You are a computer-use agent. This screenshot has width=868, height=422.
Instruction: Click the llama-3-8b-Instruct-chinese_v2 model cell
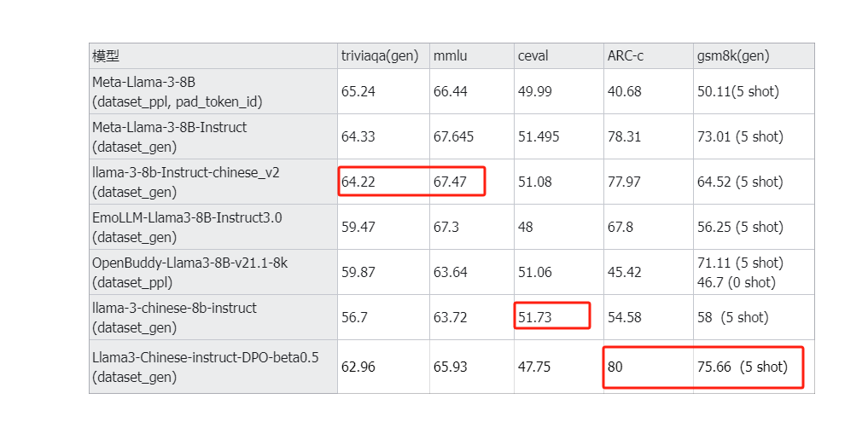[213, 182]
